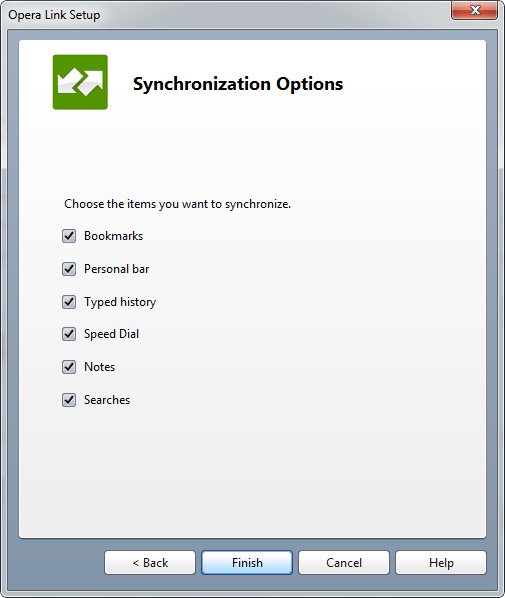Click the Personal bar label text
The height and width of the screenshot is (598, 505).
117,269
